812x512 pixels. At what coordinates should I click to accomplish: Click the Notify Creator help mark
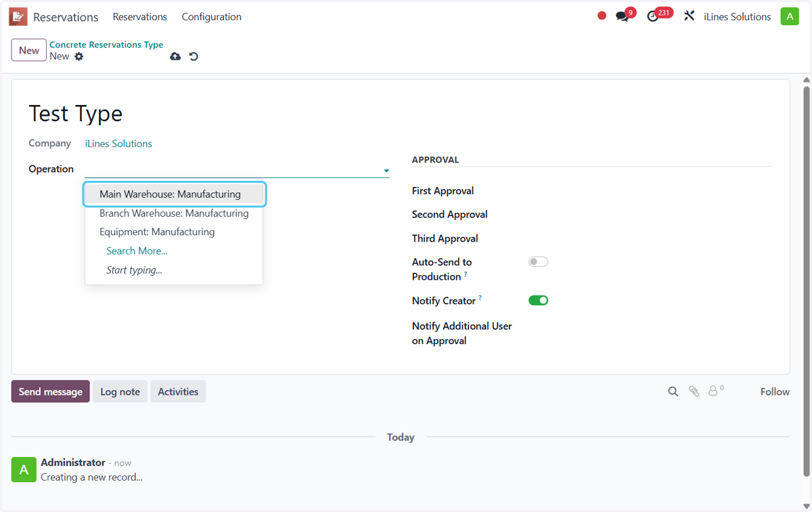pyautogui.click(x=480, y=298)
